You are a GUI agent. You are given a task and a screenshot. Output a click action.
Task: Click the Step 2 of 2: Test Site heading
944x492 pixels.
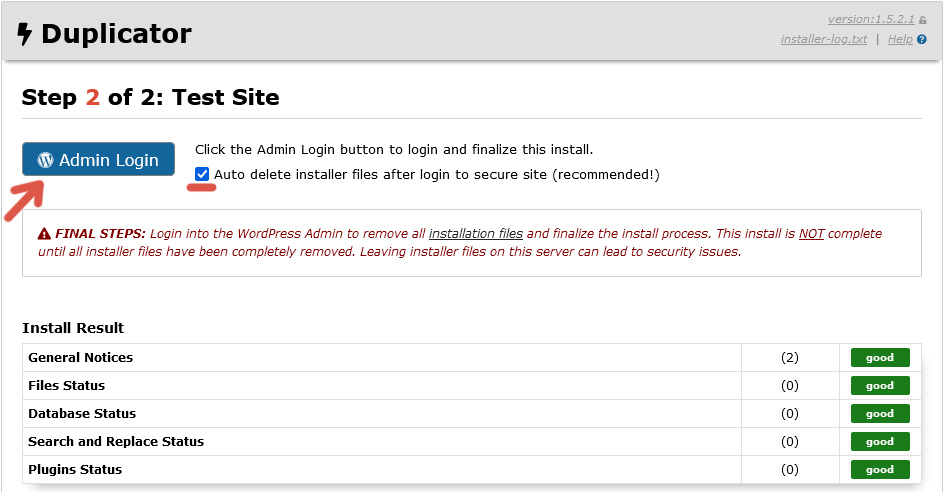pos(151,98)
